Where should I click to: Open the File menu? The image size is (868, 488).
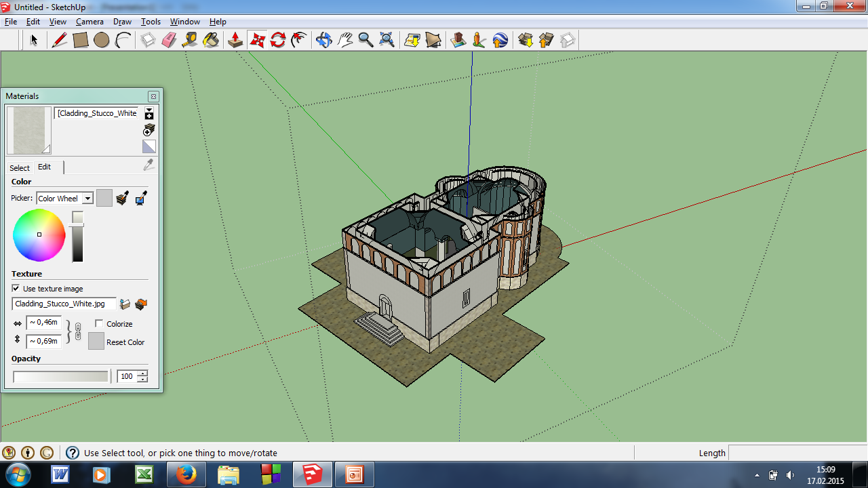[x=11, y=22]
